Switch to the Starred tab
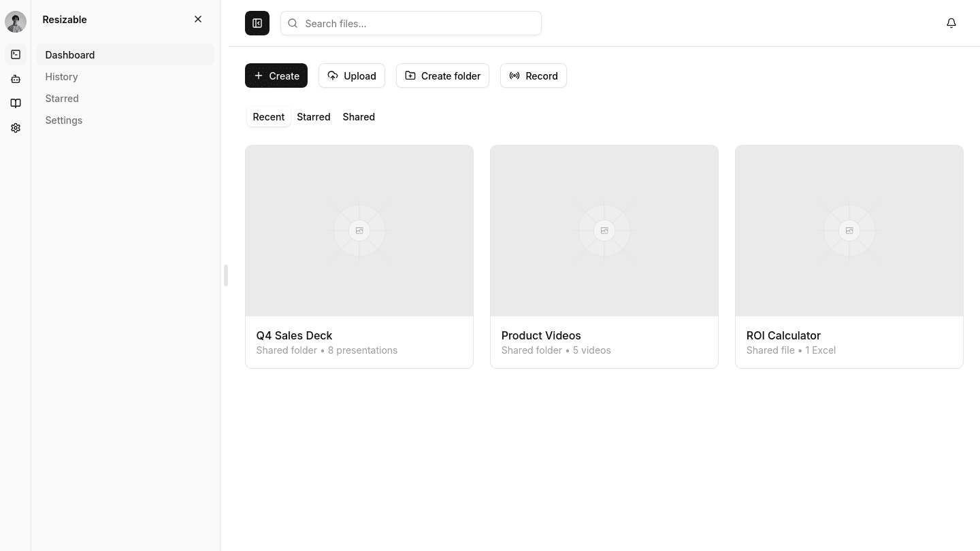Viewport: 980px width, 551px height. point(314,117)
